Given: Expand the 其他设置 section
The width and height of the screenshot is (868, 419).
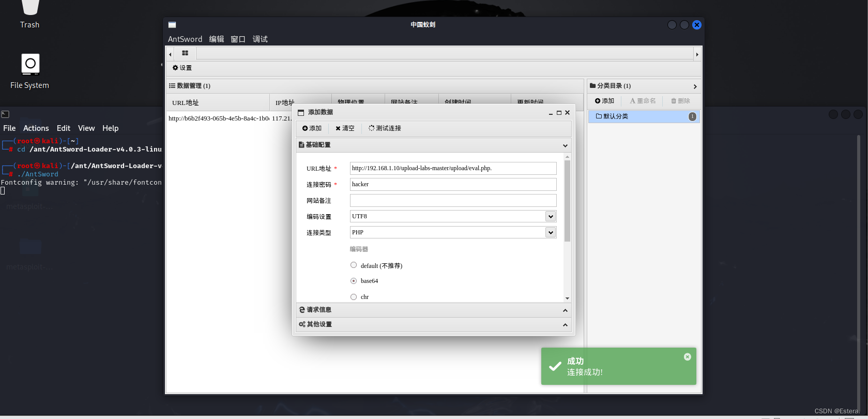Looking at the screenshot, I should click(x=434, y=324).
